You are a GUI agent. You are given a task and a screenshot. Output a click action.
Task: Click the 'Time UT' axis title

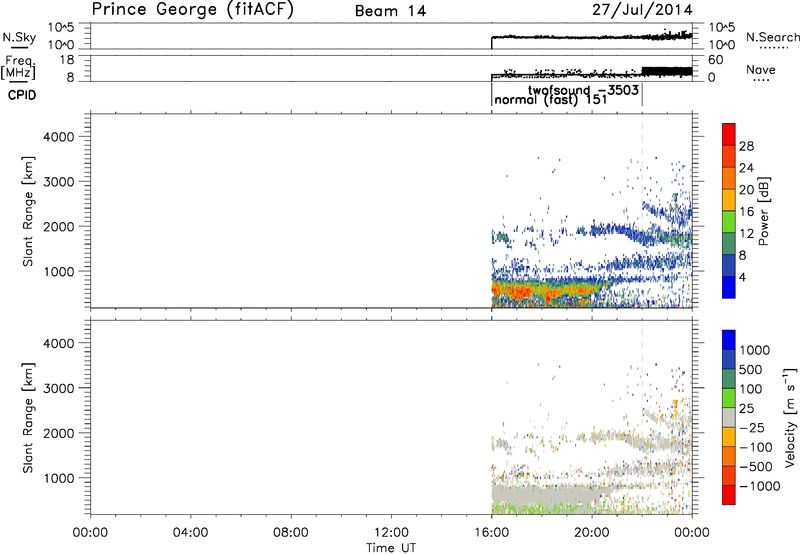pos(391,547)
